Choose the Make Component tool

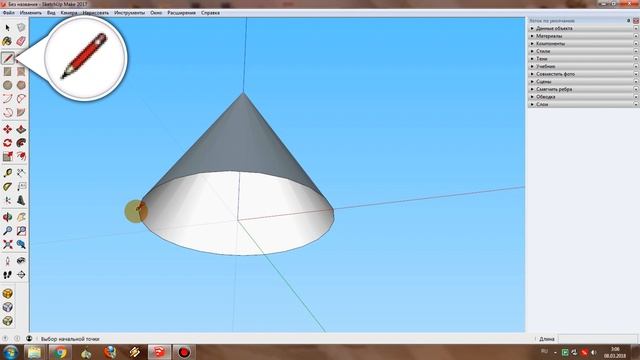(x=21, y=28)
